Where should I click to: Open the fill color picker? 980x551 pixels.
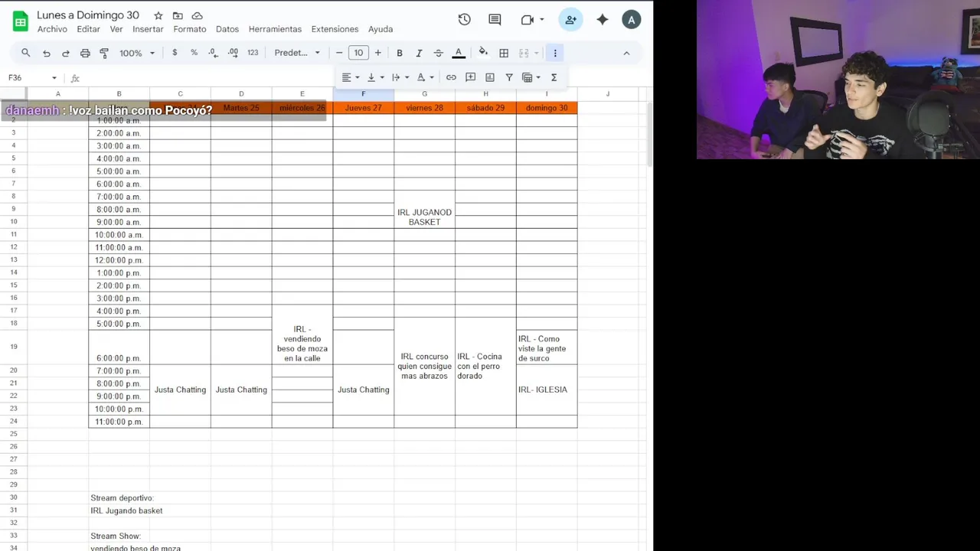point(483,53)
